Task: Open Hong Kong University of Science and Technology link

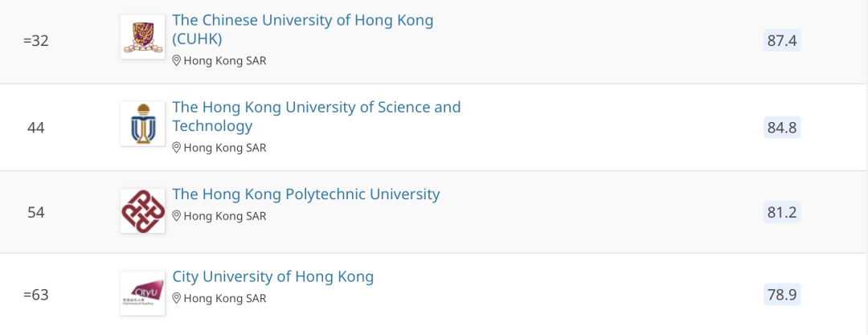Action: pyautogui.click(x=317, y=108)
